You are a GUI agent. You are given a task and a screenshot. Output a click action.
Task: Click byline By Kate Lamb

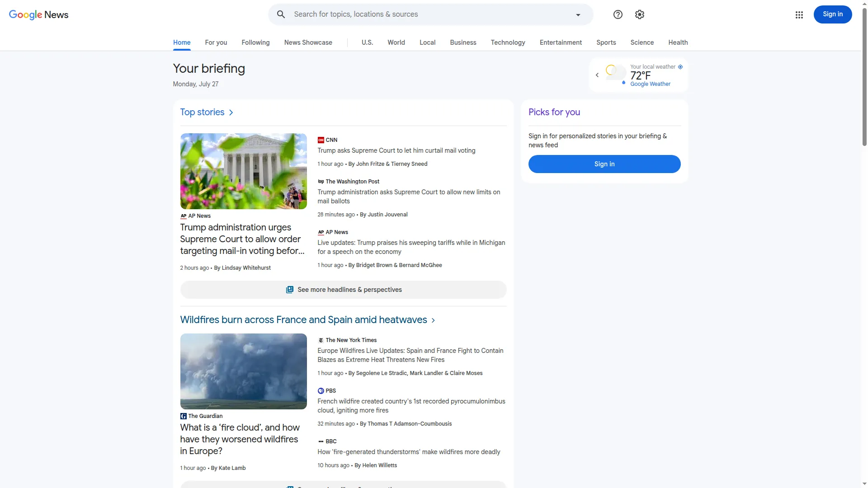pos(228,468)
